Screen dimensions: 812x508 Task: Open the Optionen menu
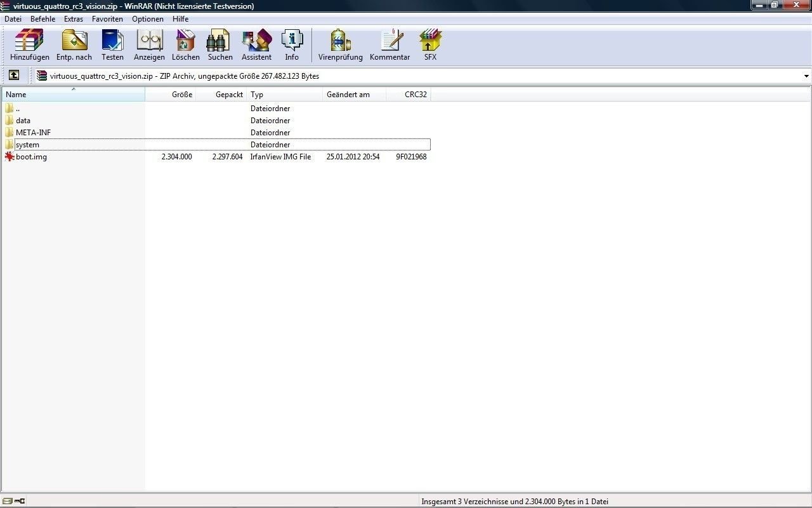point(148,19)
